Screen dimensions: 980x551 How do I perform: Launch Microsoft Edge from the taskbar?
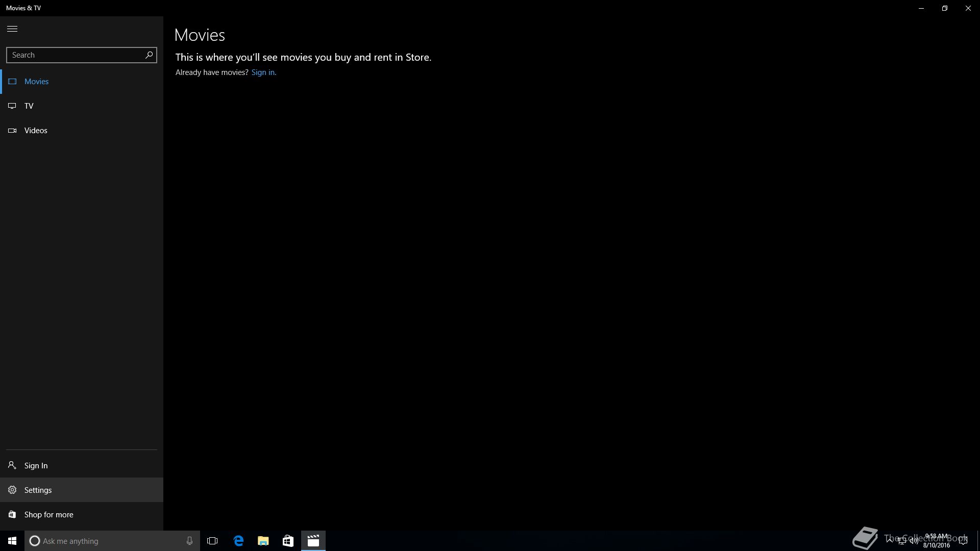pos(238,541)
